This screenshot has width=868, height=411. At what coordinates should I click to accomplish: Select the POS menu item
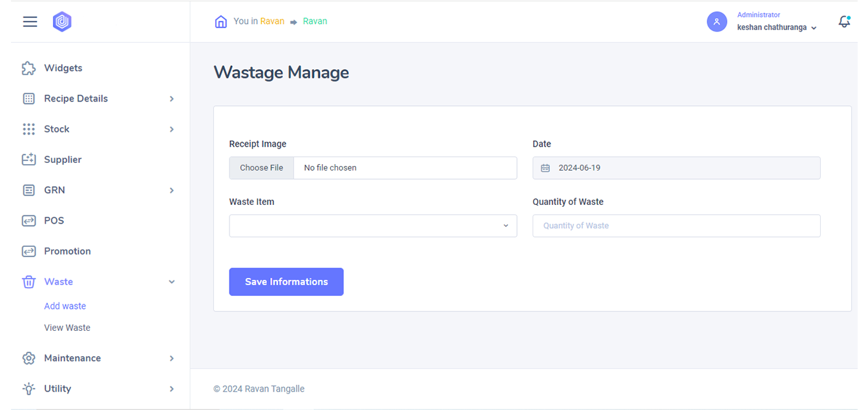coord(54,221)
